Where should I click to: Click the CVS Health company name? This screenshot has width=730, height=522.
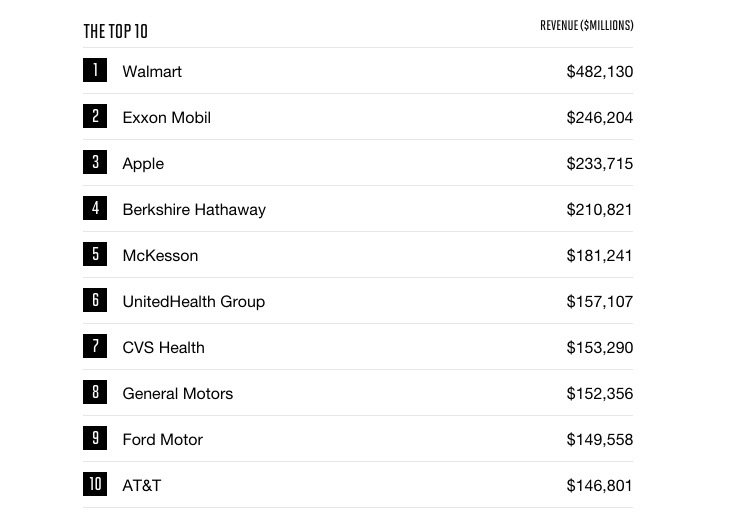click(x=163, y=348)
